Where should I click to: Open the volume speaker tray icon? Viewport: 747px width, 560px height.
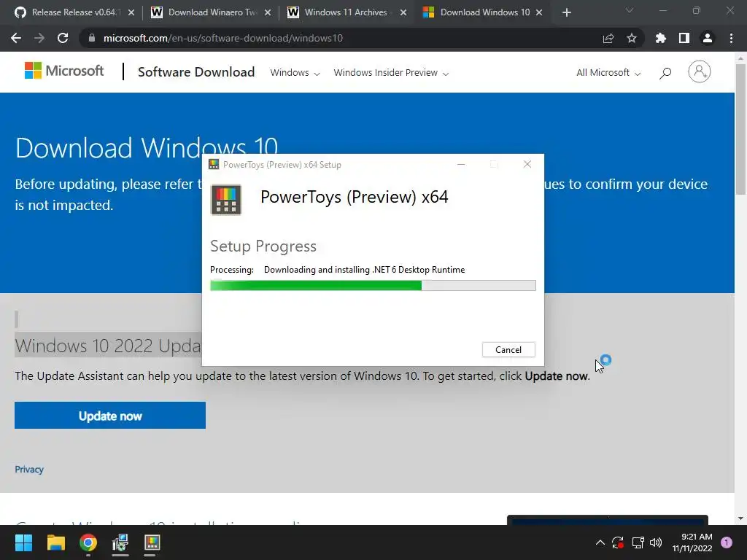[x=656, y=542]
